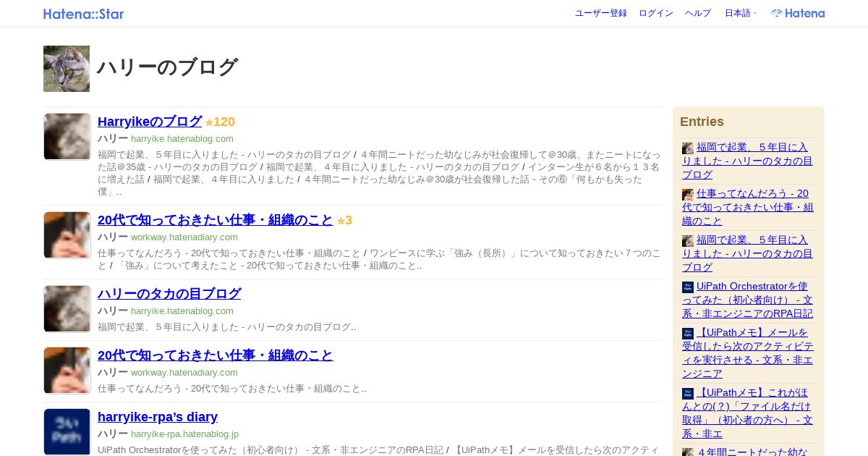Click the favicon beside 【UiPathメモ】これがほんとの entry
Image resolution: width=868 pixels, height=456 pixels.
pos(688,394)
